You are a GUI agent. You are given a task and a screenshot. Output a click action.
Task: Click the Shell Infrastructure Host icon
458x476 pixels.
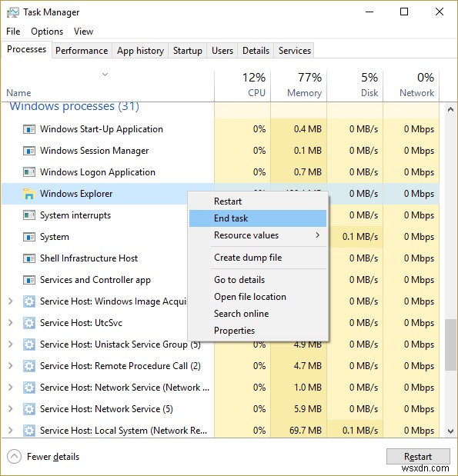pyautogui.click(x=29, y=258)
